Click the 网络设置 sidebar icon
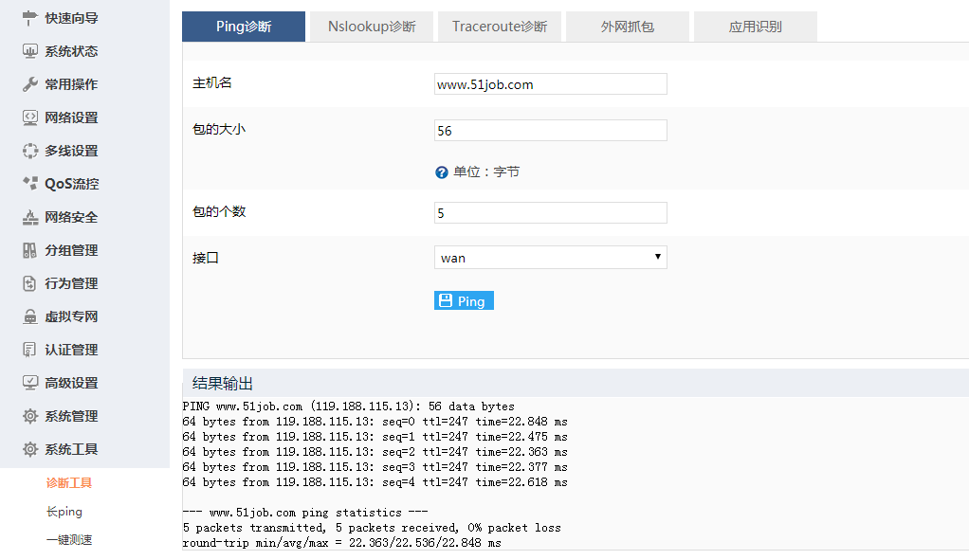The width and height of the screenshot is (969, 560). pos(30,117)
